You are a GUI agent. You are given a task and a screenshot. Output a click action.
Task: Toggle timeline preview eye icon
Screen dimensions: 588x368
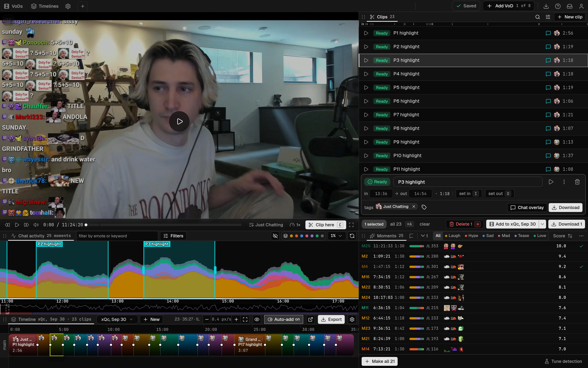click(257, 319)
